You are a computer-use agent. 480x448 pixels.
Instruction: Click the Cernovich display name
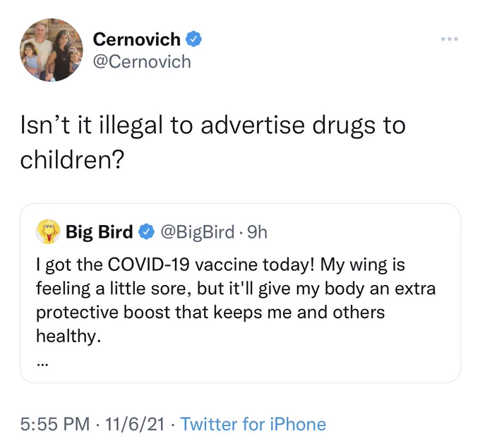136,40
